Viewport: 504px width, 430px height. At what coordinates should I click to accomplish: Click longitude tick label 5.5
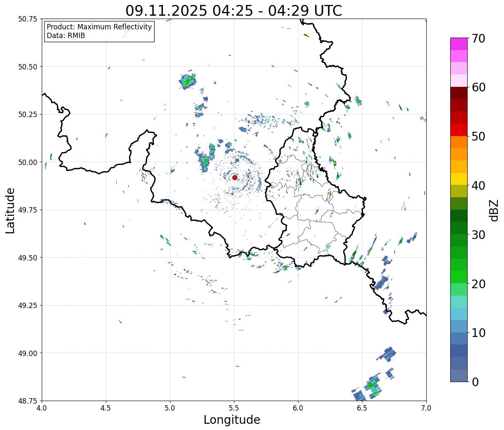click(234, 408)
